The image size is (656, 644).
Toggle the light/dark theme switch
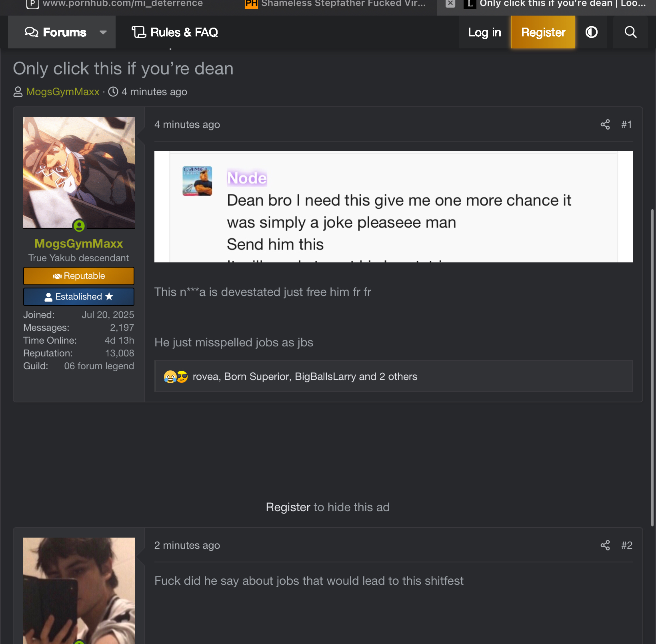[x=591, y=32]
